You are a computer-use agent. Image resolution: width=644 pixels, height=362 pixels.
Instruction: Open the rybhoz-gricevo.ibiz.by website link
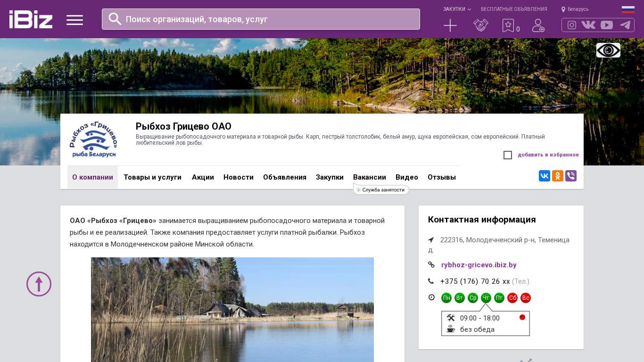click(479, 265)
